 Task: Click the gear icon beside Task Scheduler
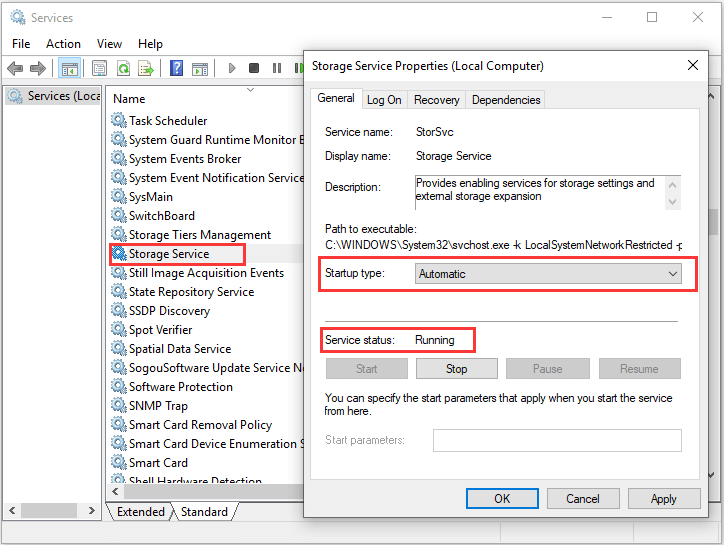pyautogui.click(x=119, y=120)
